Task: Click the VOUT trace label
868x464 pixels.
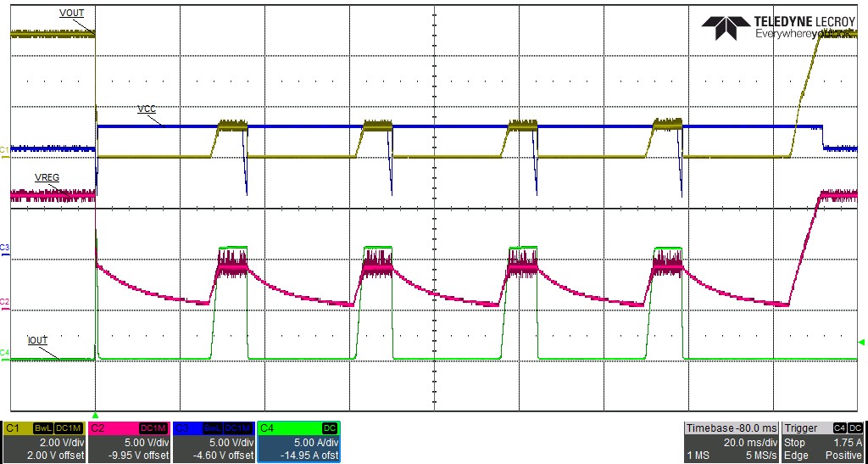Action: click(72, 14)
